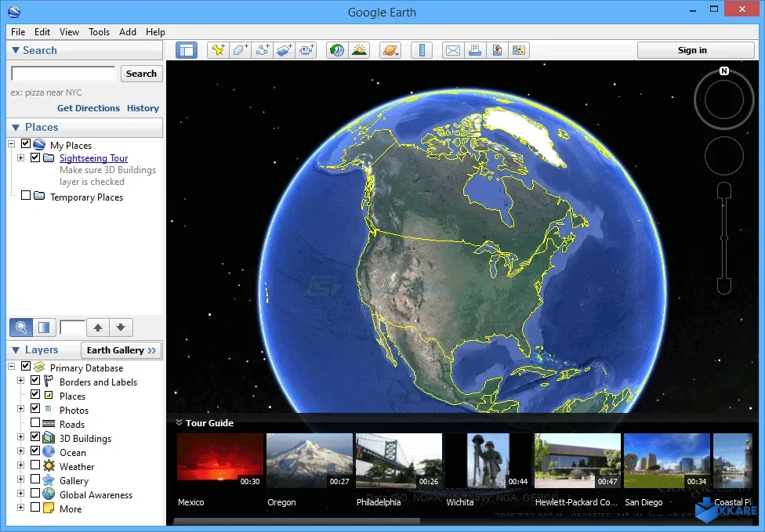Hide the sidebar using the panel icon
The image size is (765, 532).
tap(187, 49)
